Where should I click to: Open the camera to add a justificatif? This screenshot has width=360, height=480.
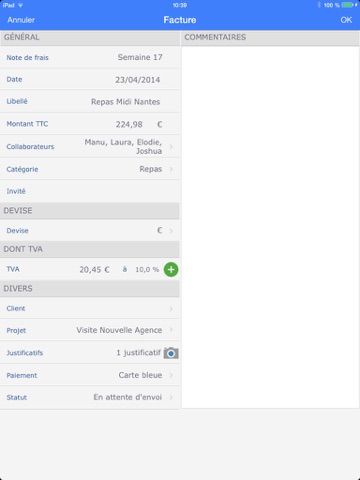(171, 353)
